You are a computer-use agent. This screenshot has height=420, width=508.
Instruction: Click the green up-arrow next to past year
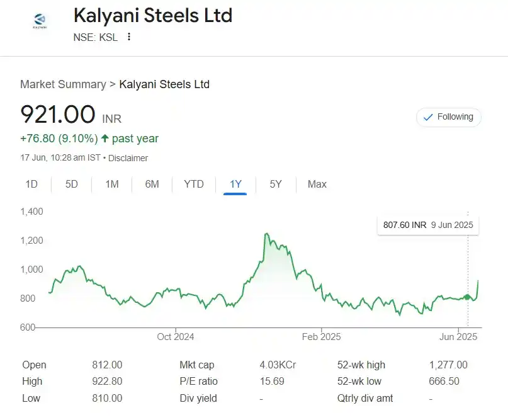tap(104, 139)
